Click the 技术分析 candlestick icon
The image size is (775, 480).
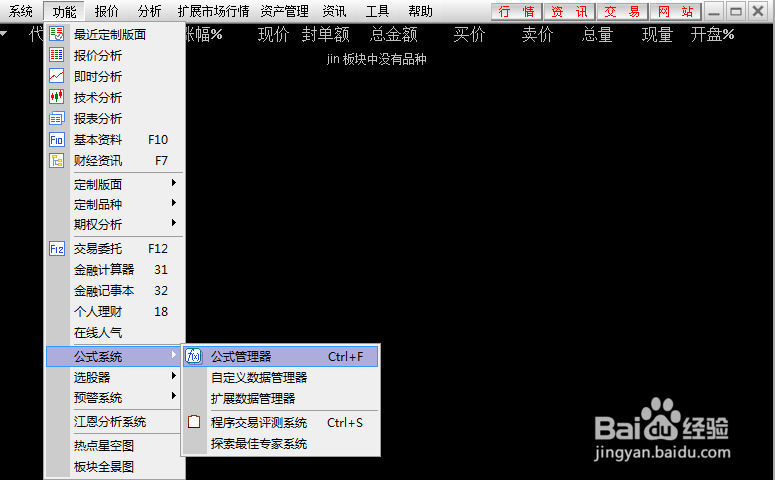tap(57, 97)
